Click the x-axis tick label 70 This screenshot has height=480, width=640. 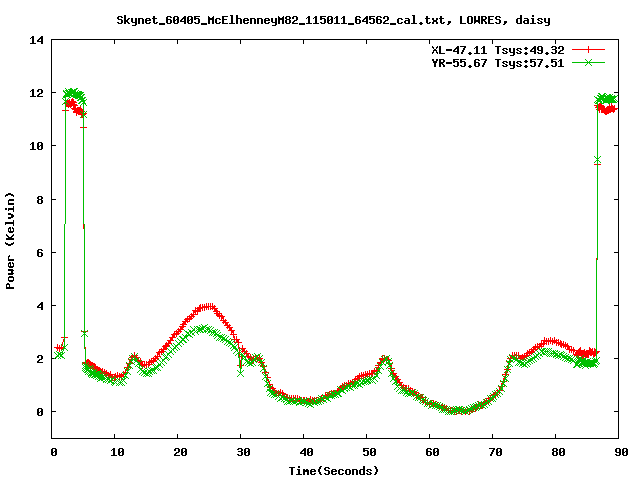(x=495, y=452)
